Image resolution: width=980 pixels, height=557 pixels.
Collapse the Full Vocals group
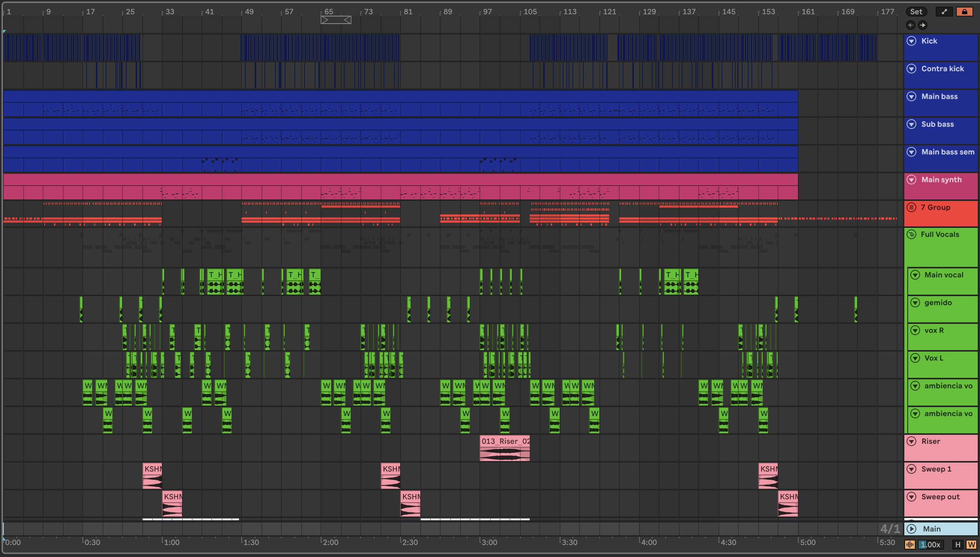[911, 234]
